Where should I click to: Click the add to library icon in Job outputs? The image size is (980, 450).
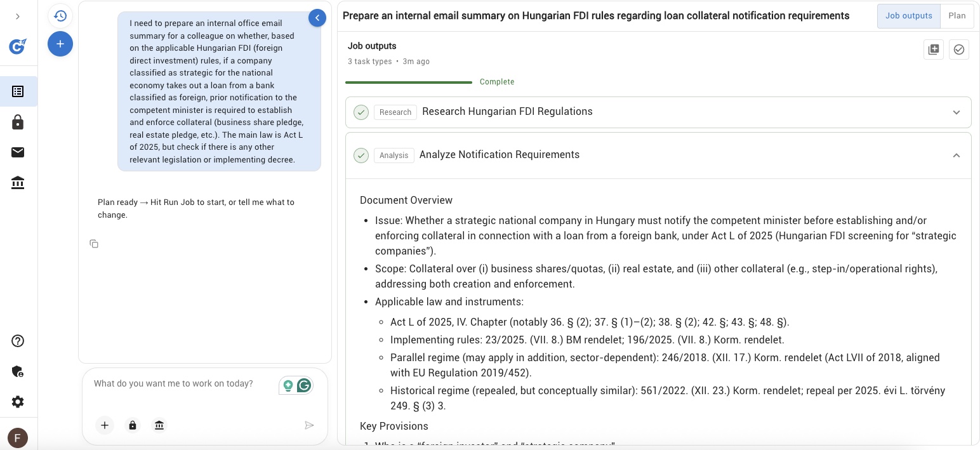point(934,50)
